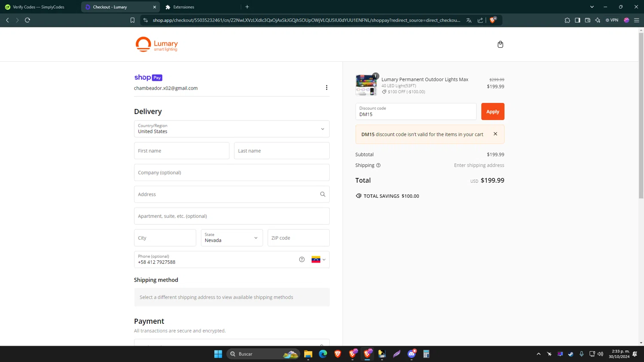Open browser extensions puzzle icon
Viewport: 644px width, 362px height.
pos(567,20)
